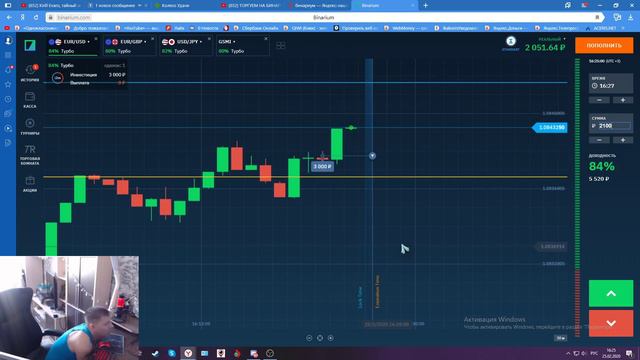640x360 pixels.
Task: Click the browser sidebar profile avatar
Action: [8, 41]
